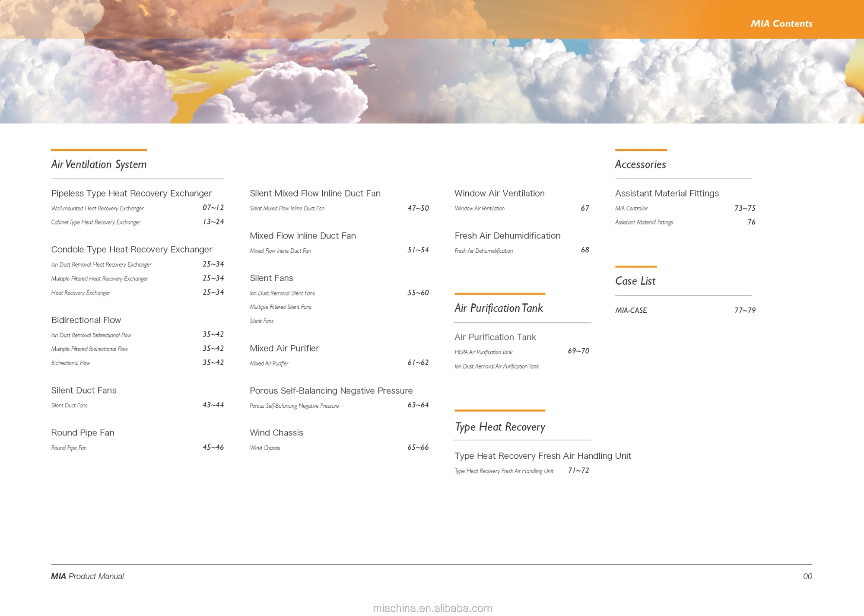Click Silent Mixed Flow Inline Duct Fan heading
This screenshot has width=864, height=616.
point(315,194)
